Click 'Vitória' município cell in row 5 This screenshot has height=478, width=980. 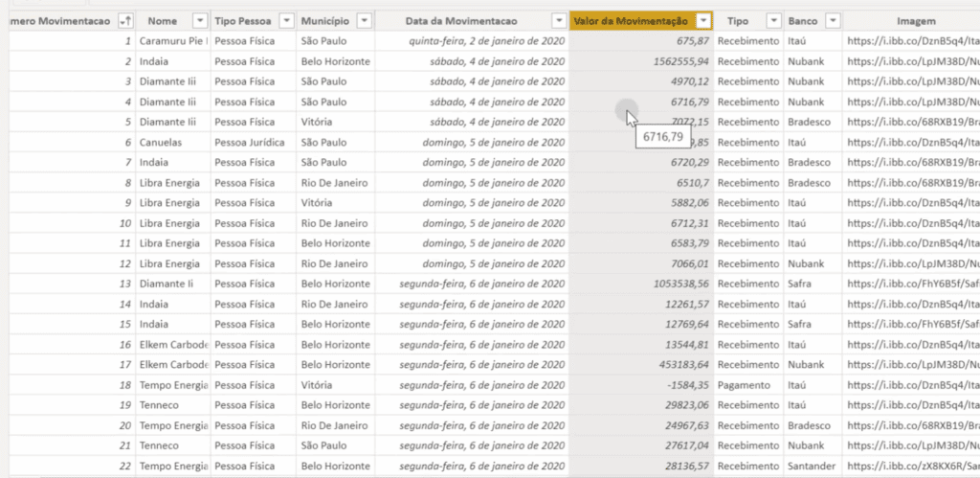[x=336, y=122]
